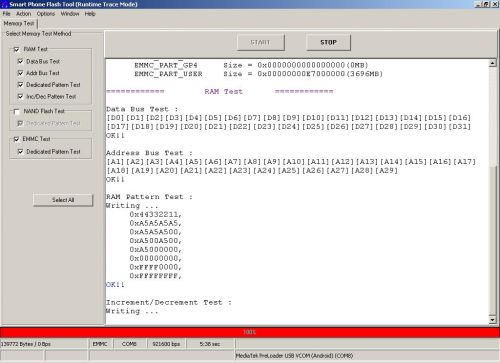Click the STOP button
The image size is (500, 363).
[328, 42]
